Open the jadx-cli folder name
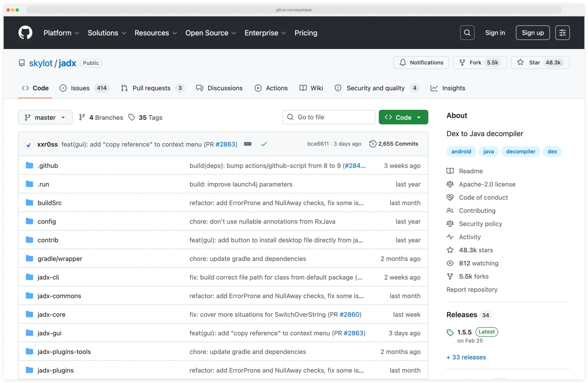 tap(48, 277)
